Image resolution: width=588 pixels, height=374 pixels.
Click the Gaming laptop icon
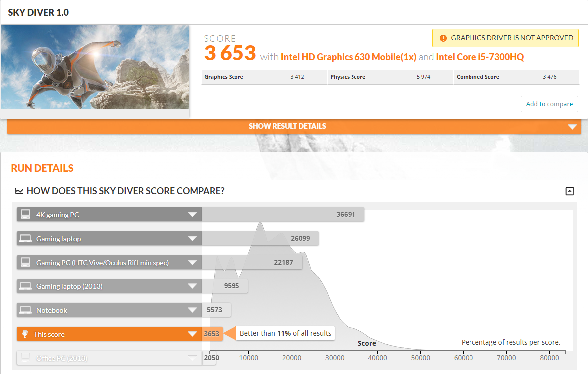pos(25,238)
